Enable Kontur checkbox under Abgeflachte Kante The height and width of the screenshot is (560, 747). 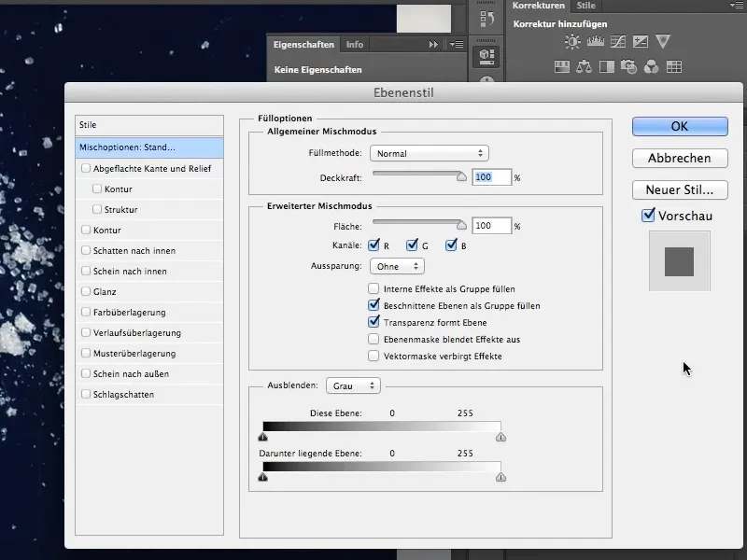(97, 189)
